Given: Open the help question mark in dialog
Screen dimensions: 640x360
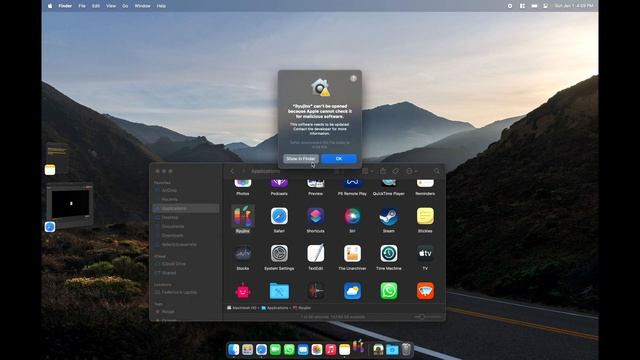Looking at the screenshot, I should [353, 78].
